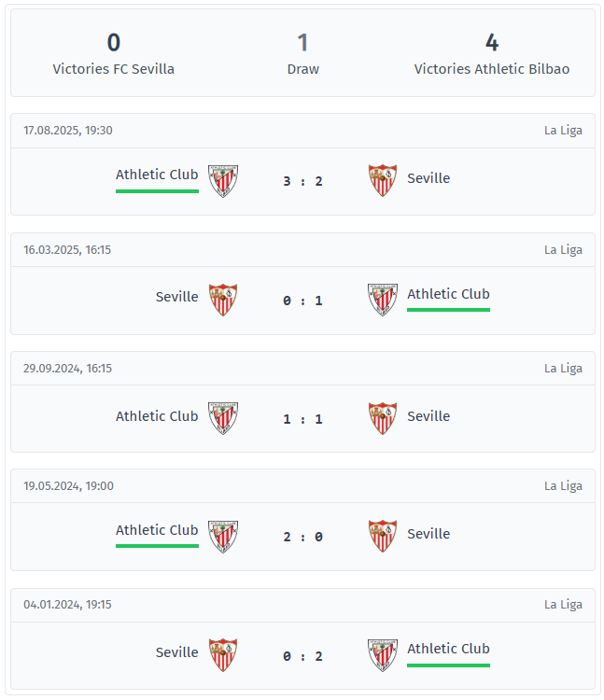Viewport: 604px width, 700px height.
Task: Click Athletic Club crest in 19.05.2024 match
Action: [223, 537]
